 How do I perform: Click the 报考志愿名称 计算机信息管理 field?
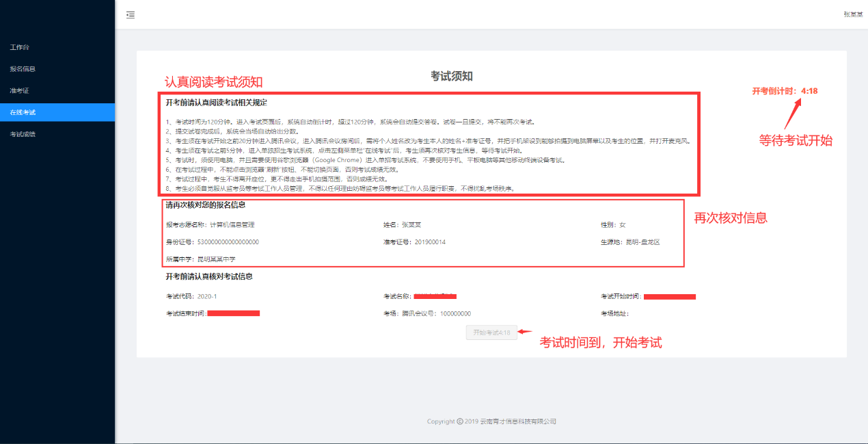coord(211,224)
